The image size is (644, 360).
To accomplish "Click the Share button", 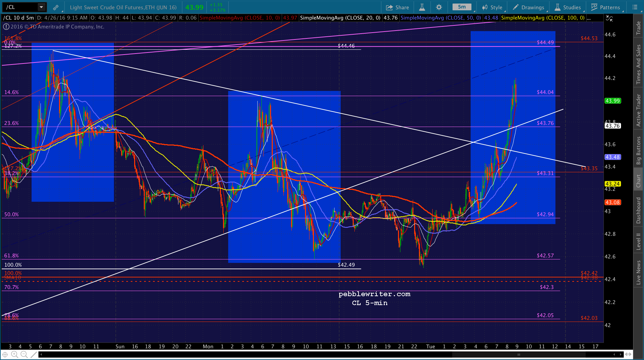I will coord(397,7).
